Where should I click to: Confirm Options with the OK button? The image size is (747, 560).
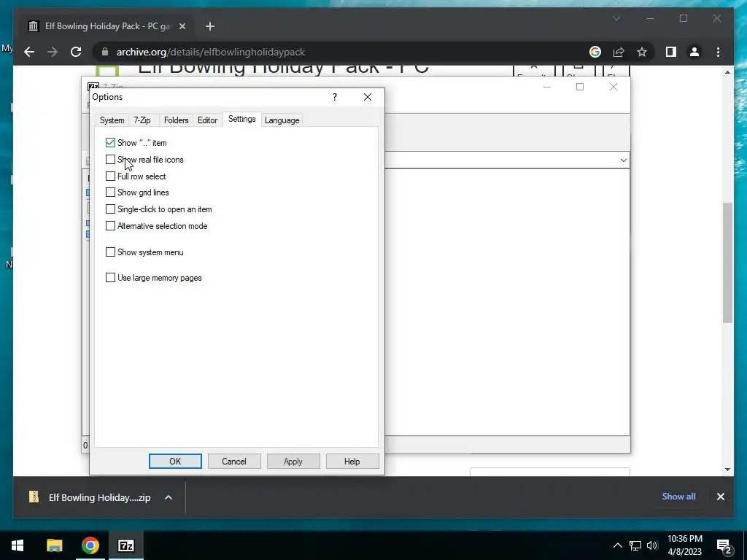(175, 461)
